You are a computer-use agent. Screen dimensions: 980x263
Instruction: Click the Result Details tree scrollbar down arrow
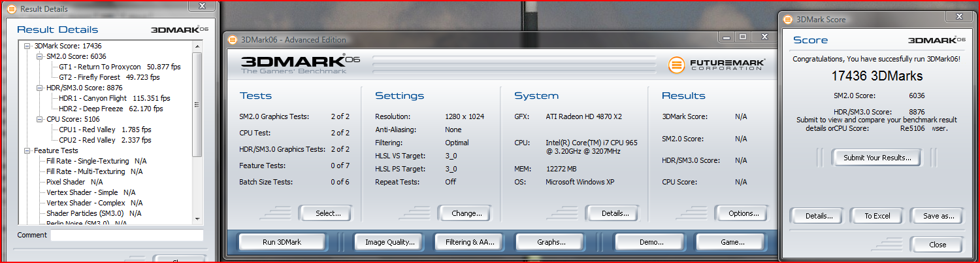click(x=197, y=219)
